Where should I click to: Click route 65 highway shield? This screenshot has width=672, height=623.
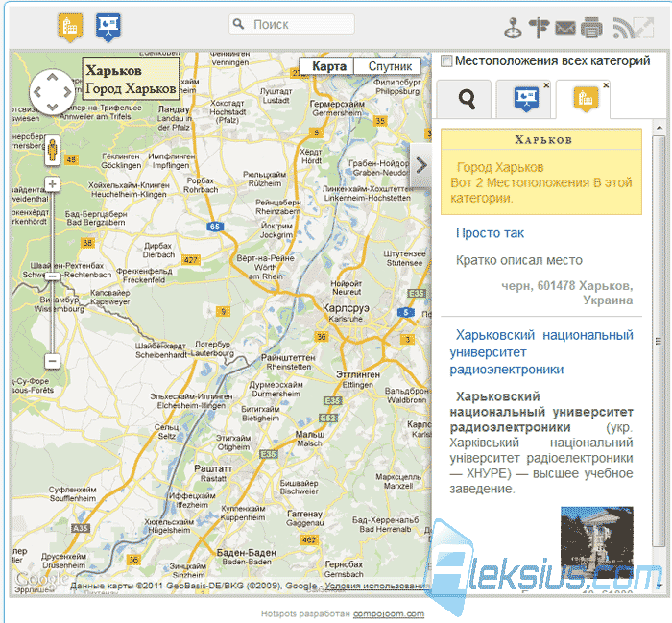pyautogui.click(x=214, y=227)
